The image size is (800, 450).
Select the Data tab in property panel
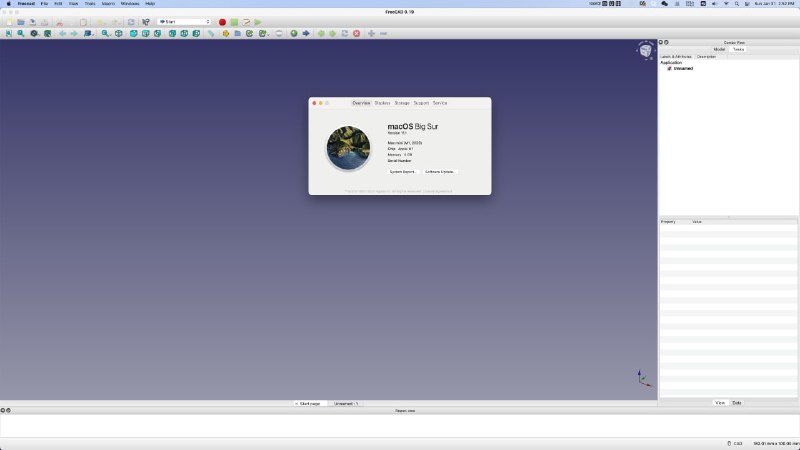pyautogui.click(x=737, y=403)
